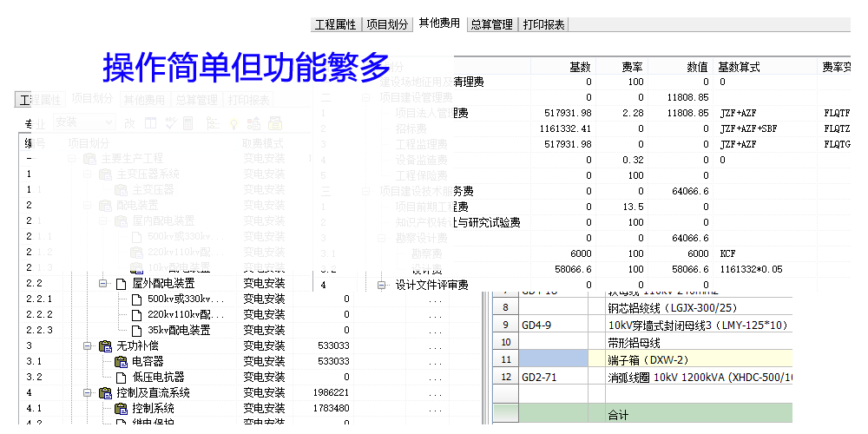
Task: Click the GD4-9 code cell
Action: click(x=554, y=325)
